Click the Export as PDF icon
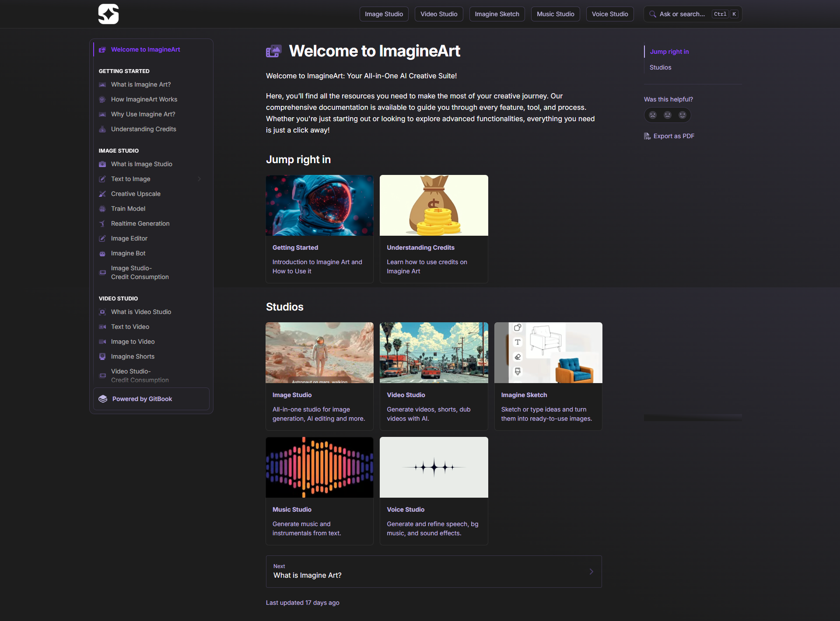This screenshot has width=840, height=621. (x=647, y=136)
